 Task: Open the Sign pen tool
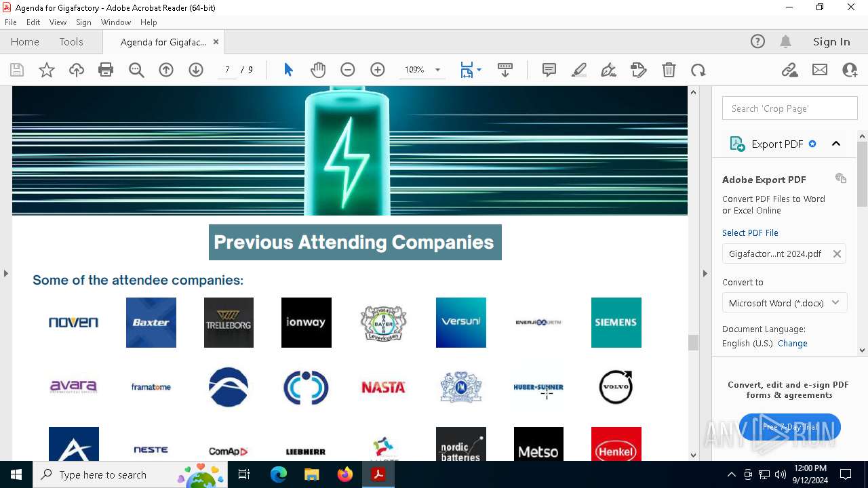point(609,70)
